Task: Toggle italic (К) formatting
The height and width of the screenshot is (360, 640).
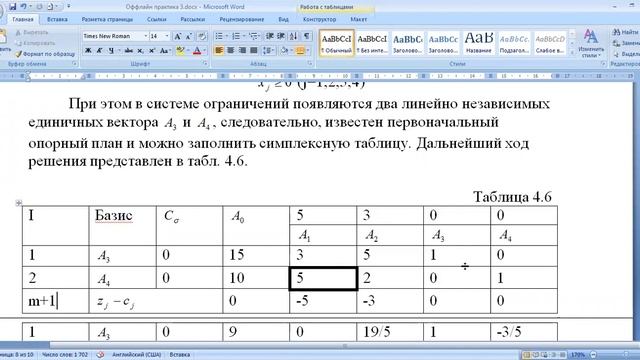Action: point(99,51)
